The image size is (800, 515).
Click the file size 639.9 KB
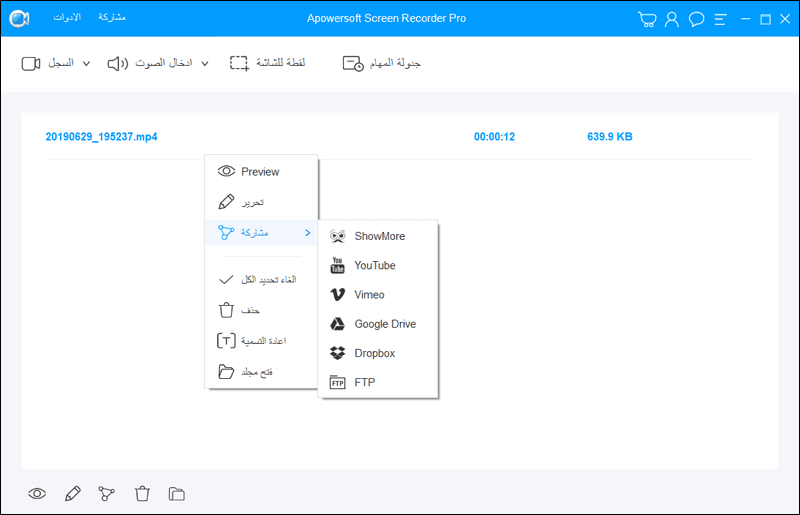(610, 137)
